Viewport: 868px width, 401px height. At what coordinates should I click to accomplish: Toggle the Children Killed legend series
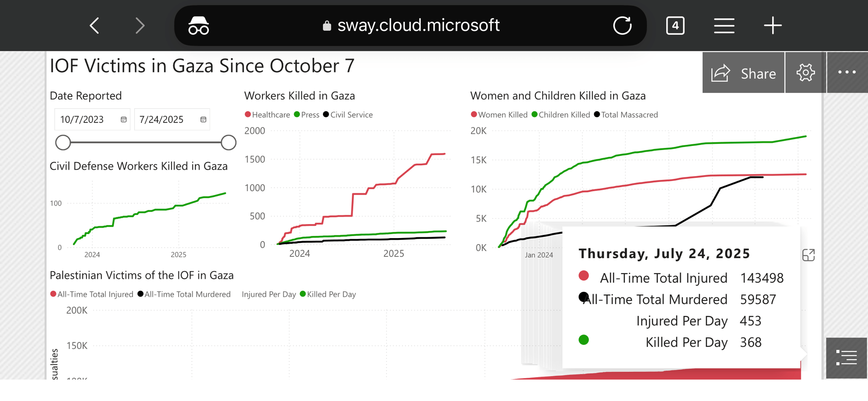(x=561, y=115)
